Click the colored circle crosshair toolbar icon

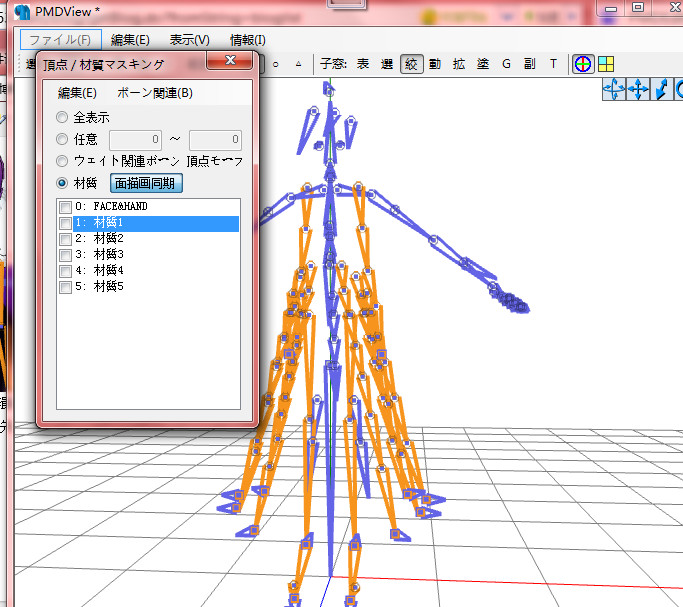[x=583, y=64]
